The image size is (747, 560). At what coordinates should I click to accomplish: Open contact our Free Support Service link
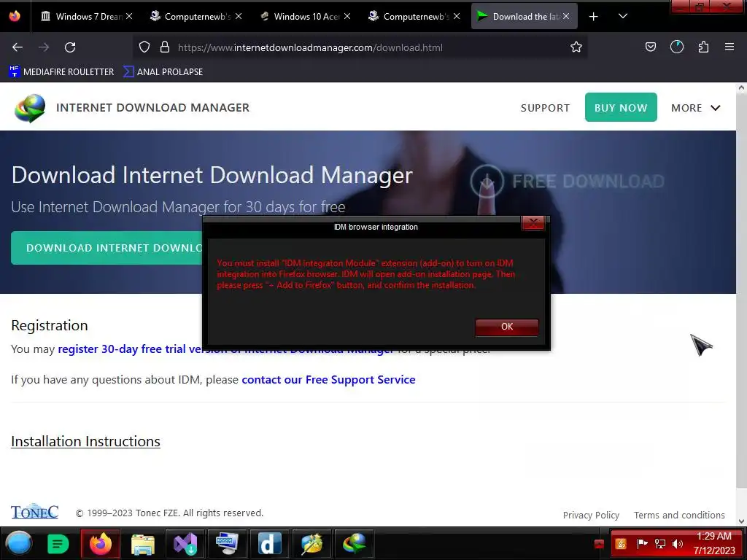pyautogui.click(x=328, y=379)
